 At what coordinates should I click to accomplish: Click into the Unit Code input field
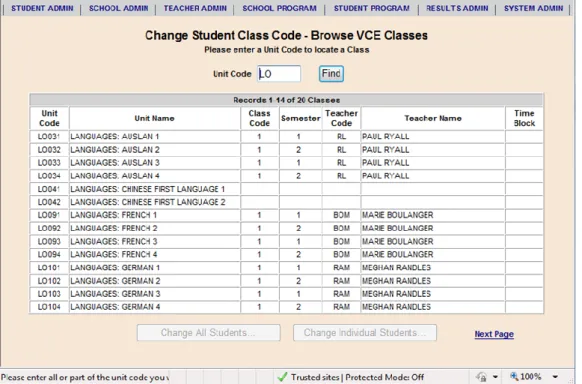point(279,73)
